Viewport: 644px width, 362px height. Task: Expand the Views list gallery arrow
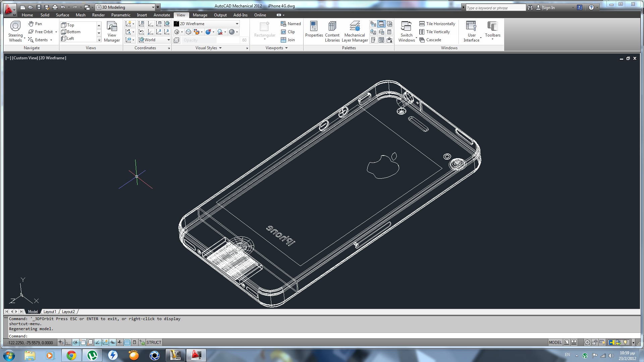pos(99,40)
